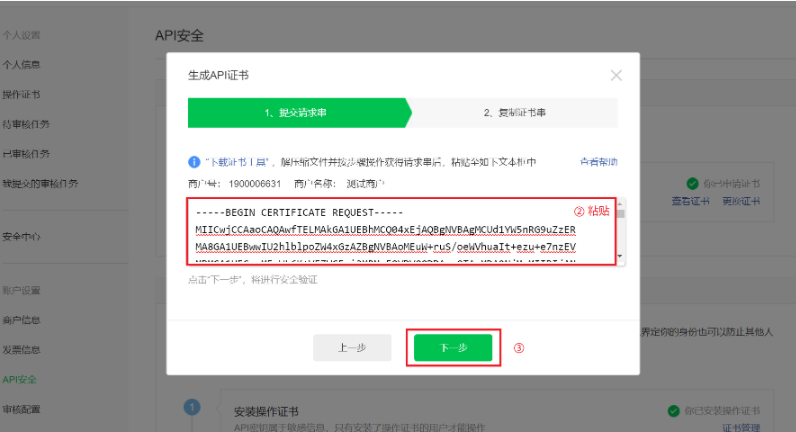796x432 pixels.
Task: Select step 1 提交请求串 tab
Action: click(295, 113)
